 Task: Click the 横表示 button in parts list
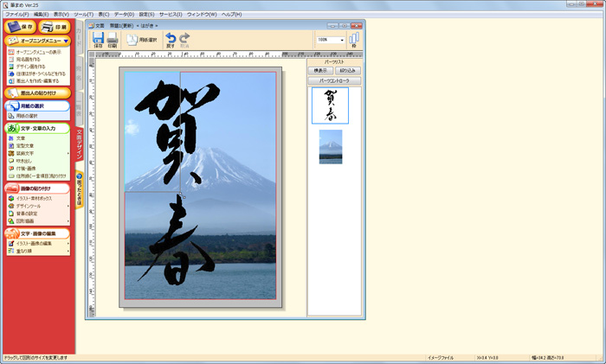pos(320,71)
